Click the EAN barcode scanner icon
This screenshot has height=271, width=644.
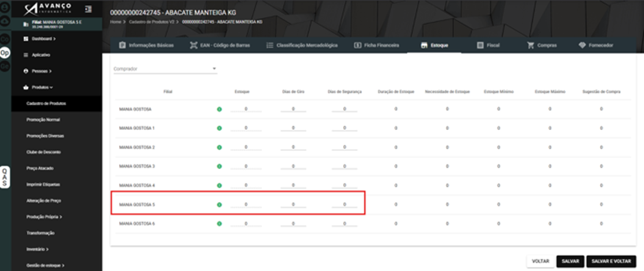coord(193,45)
